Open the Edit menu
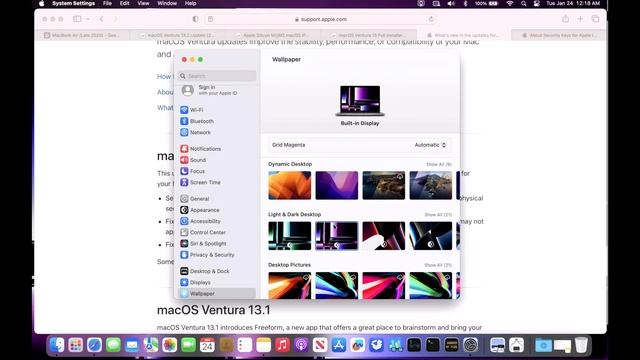 (124, 3)
